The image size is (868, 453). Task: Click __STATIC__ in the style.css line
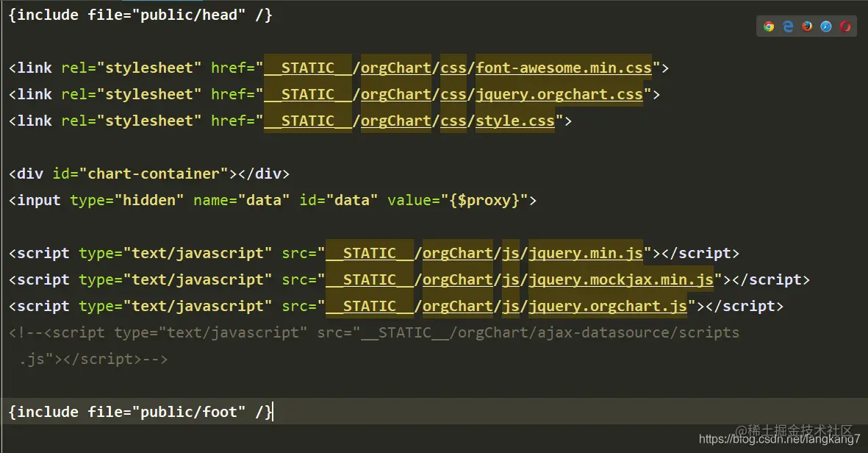pos(308,121)
